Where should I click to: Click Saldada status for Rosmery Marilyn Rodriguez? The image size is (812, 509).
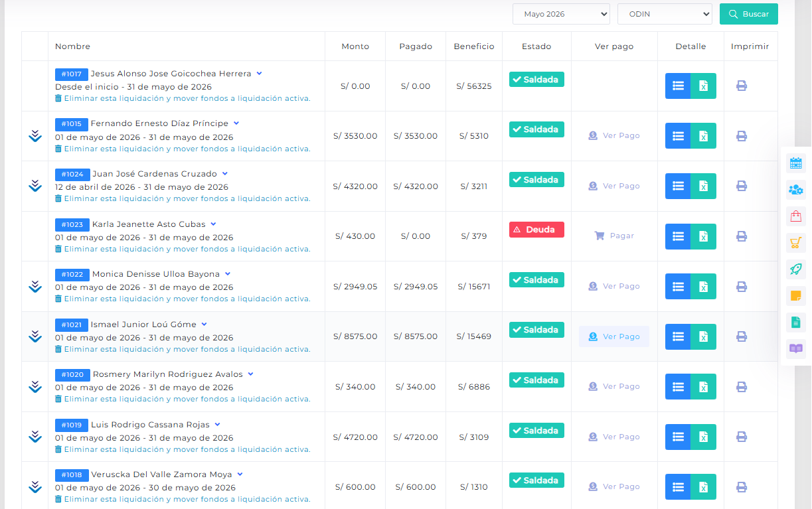[x=536, y=380]
